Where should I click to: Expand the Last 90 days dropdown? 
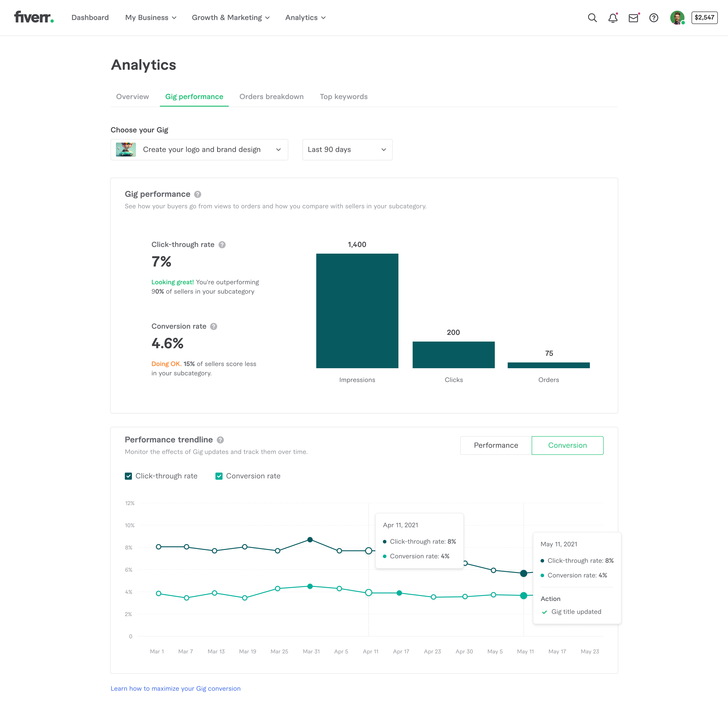coord(347,150)
